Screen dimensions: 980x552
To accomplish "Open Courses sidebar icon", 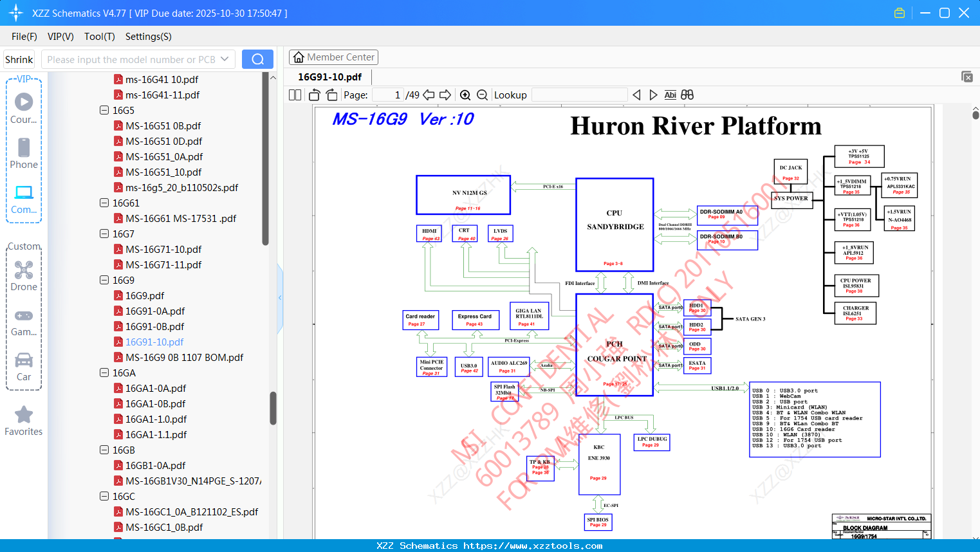I will tap(24, 107).
